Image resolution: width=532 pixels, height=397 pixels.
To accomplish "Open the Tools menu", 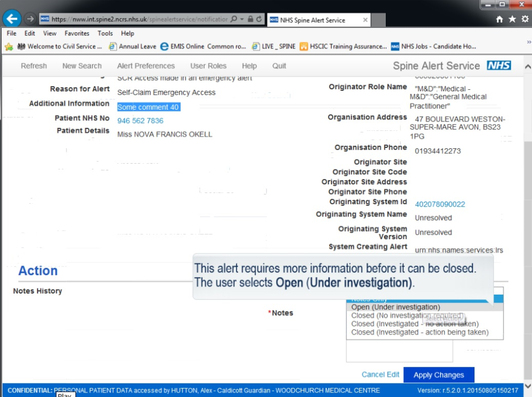I will 105,33.
